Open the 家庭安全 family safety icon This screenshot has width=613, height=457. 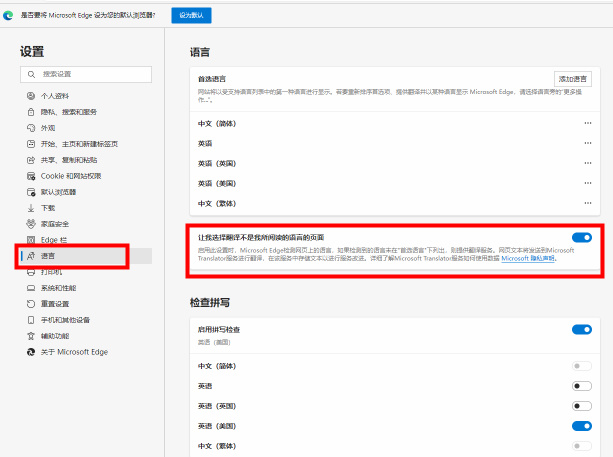click(31, 224)
